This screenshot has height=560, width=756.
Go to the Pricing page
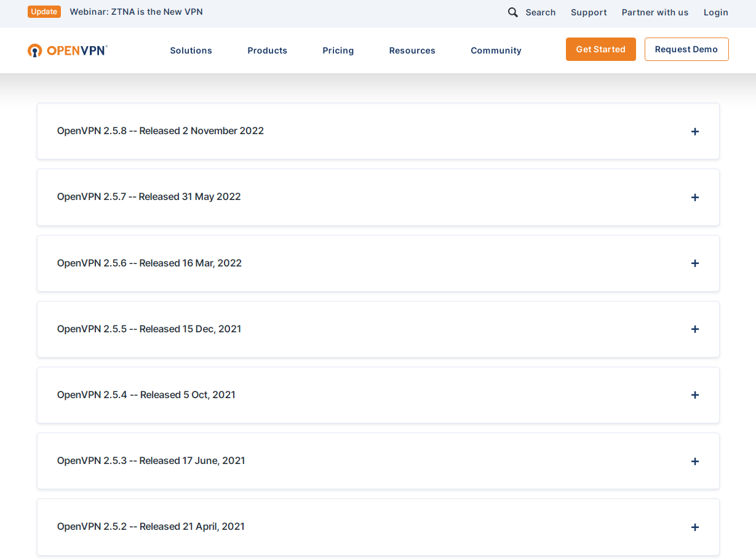pos(338,50)
